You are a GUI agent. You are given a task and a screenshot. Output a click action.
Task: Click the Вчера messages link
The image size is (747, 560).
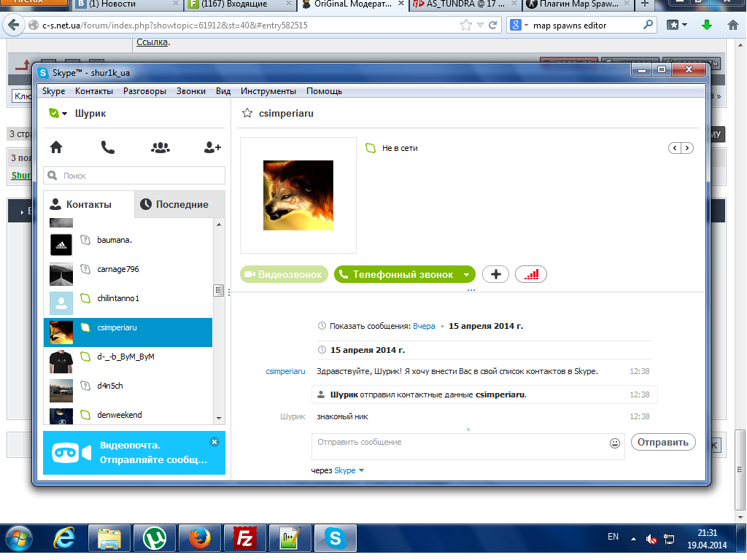click(x=424, y=326)
